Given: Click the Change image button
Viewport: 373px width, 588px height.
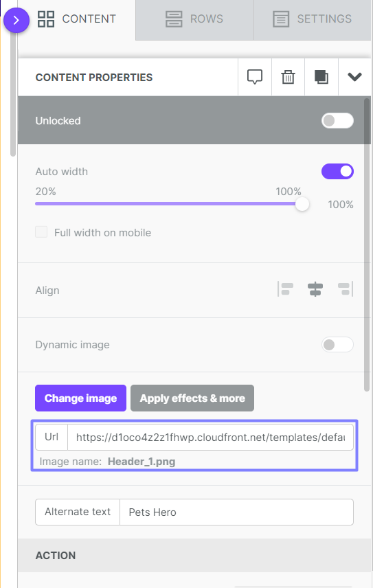Looking at the screenshot, I should [80, 398].
